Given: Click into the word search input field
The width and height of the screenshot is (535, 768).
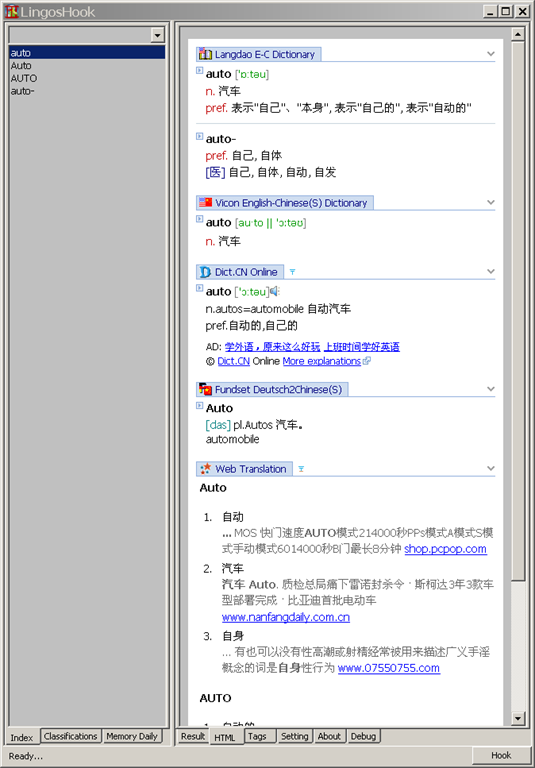Looking at the screenshot, I should coord(80,35).
